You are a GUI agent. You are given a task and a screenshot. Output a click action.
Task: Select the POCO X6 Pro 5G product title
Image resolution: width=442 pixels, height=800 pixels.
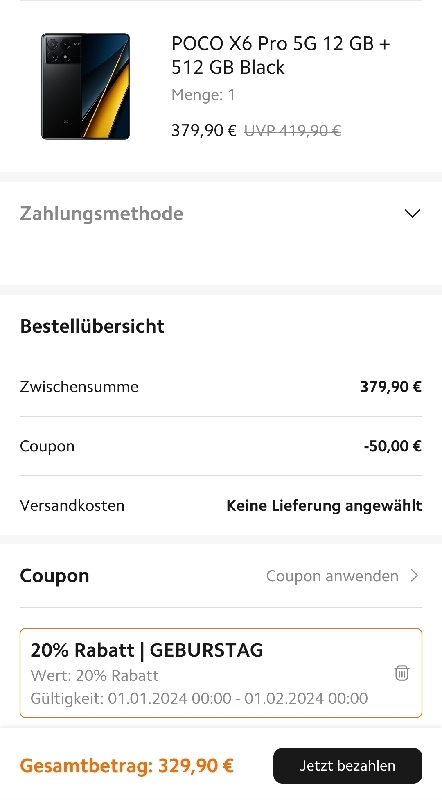pyautogui.click(x=281, y=55)
